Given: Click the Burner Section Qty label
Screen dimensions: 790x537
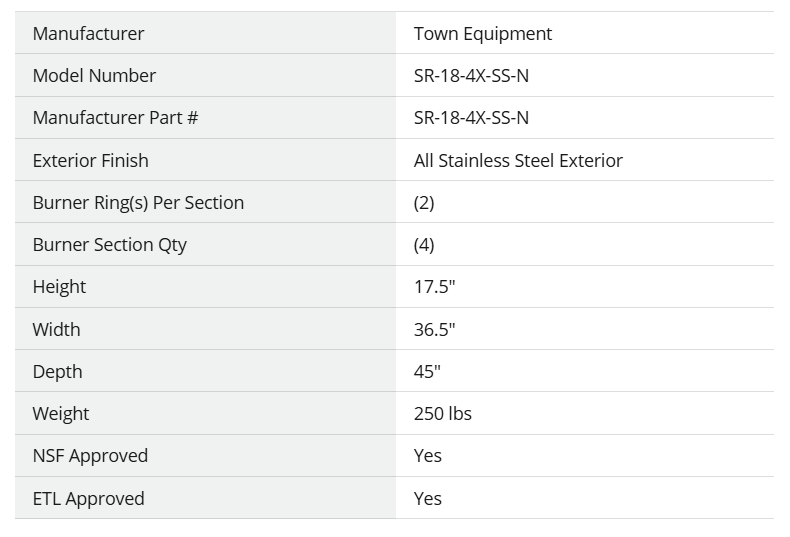Looking at the screenshot, I should (109, 245).
